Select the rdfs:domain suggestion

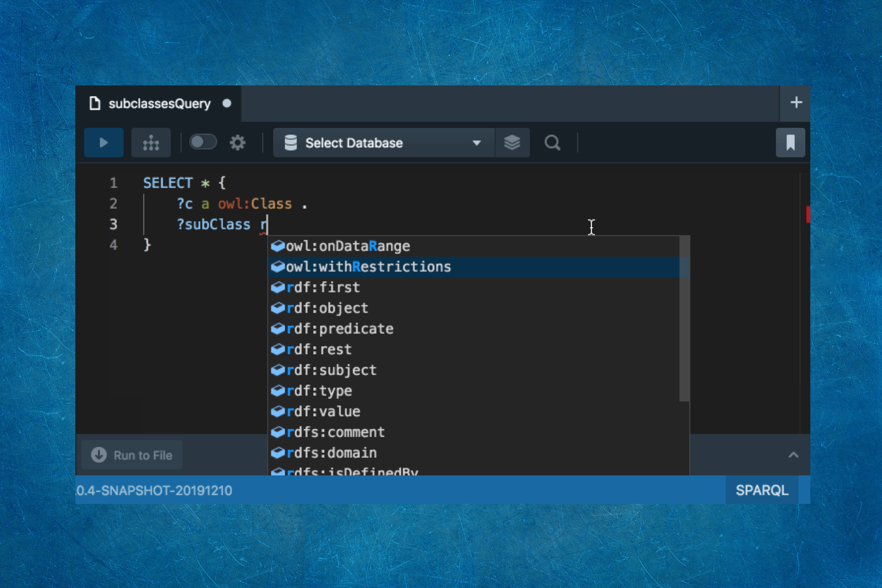(331, 453)
